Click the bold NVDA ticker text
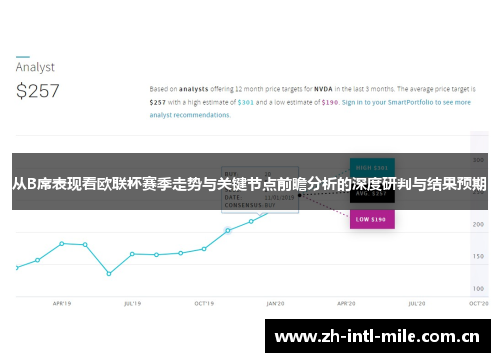This screenshot has height=362, width=500. click(323, 89)
